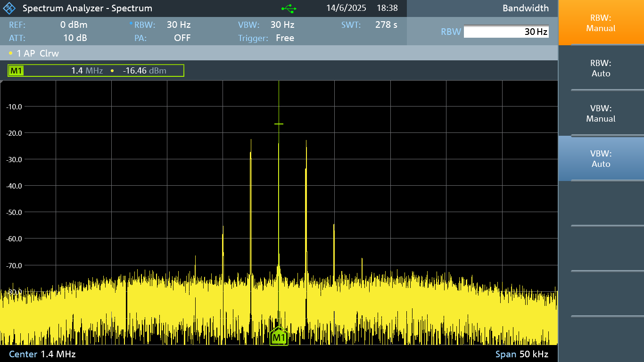
Task: Select the M1 marker on frequency axis
Action: (279, 337)
